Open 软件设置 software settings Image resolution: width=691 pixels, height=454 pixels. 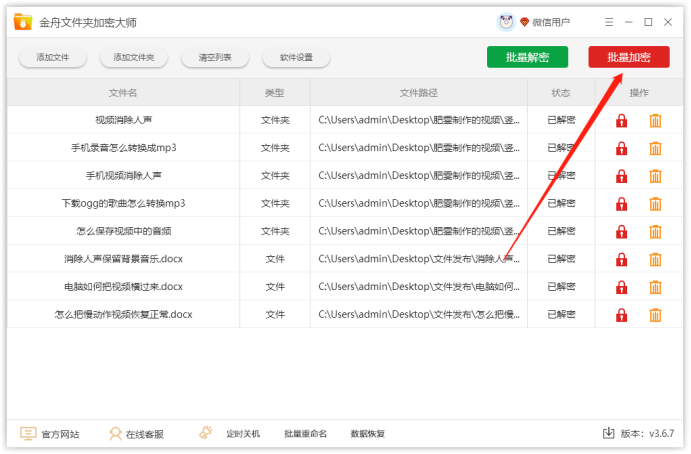296,58
